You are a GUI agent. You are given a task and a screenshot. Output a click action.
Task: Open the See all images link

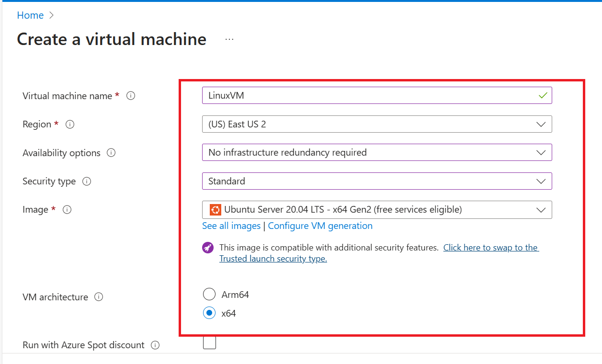pos(231,226)
